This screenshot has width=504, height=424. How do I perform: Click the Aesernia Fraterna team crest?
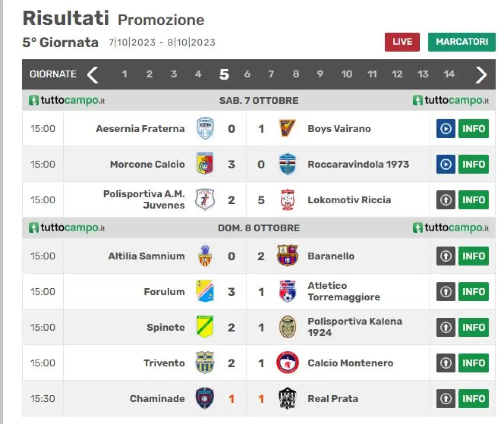point(205,128)
